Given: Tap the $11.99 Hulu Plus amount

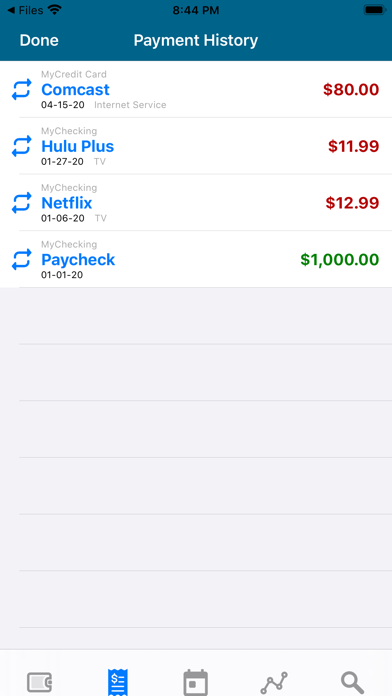Looking at the screenshot, I should [353, 146].
